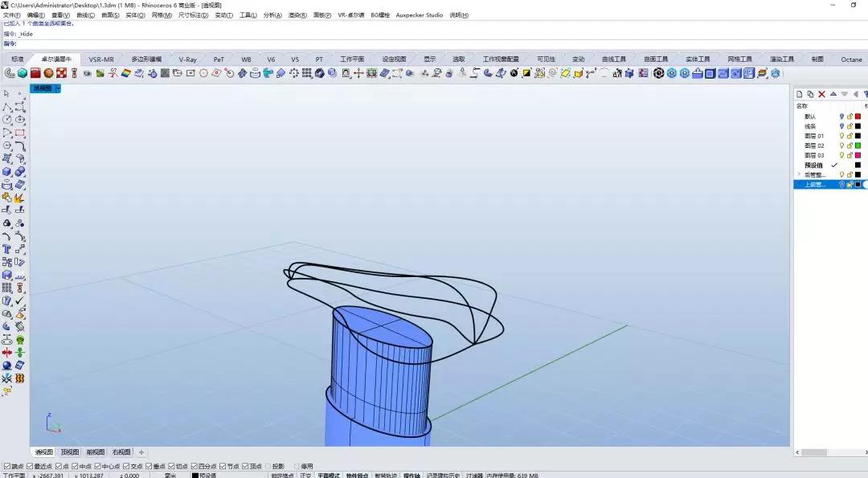Click the rectangular array tool in left sidebar

(6, 288)
